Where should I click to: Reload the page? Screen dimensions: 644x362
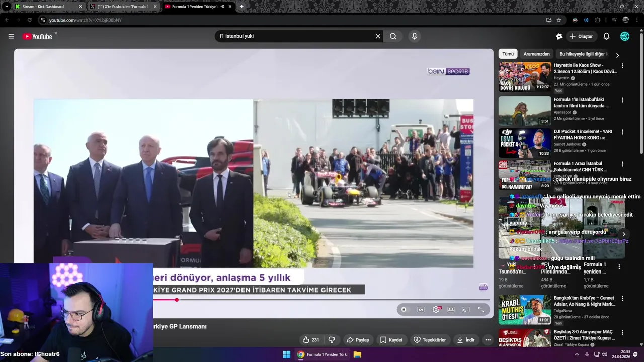click(x=29, y=20)
